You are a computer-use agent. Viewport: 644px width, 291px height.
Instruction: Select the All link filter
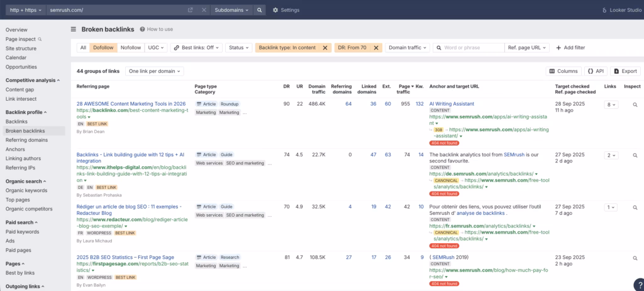pos(84,48)
